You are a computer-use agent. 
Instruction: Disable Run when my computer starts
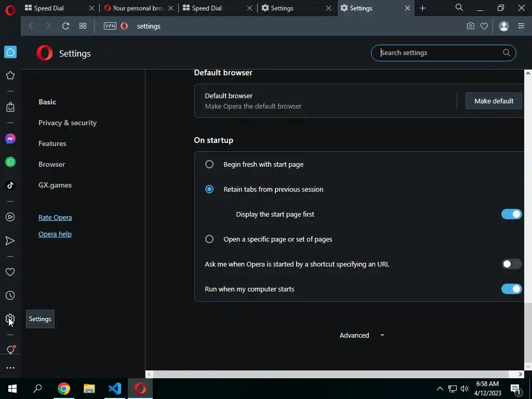click(511, 289)
